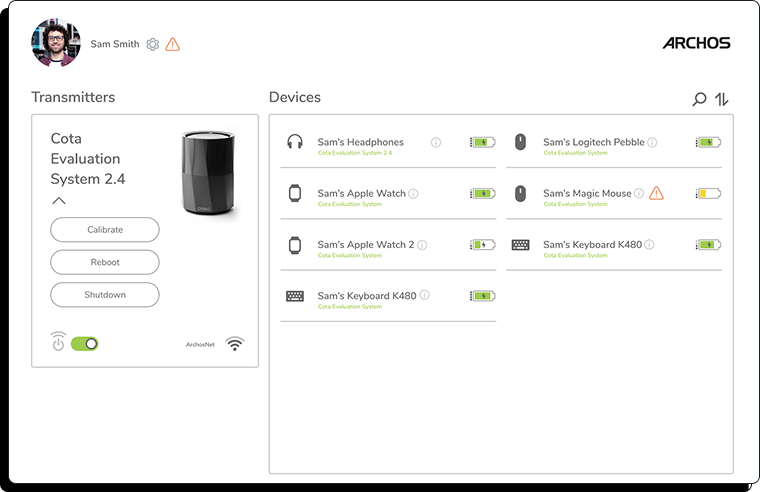The image size is (760, 492).
Task: Open Sam Smith profile picture
Action: pyautogui.click(x=55, y=43)
